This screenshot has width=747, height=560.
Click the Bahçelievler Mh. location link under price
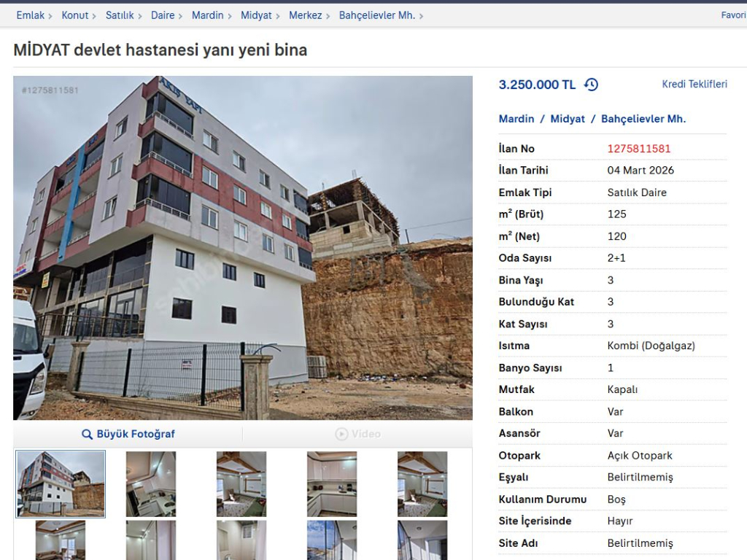(643, 119)
